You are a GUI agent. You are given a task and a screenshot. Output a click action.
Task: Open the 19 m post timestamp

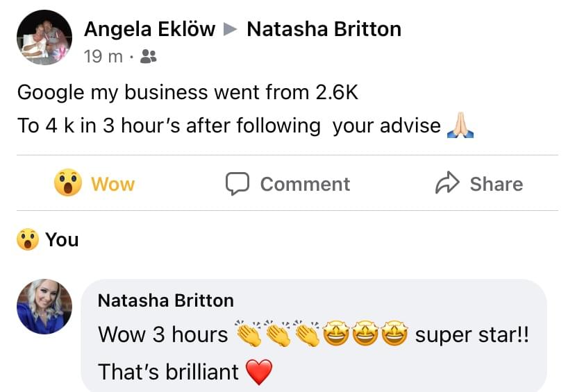click(x=103, y=57)
